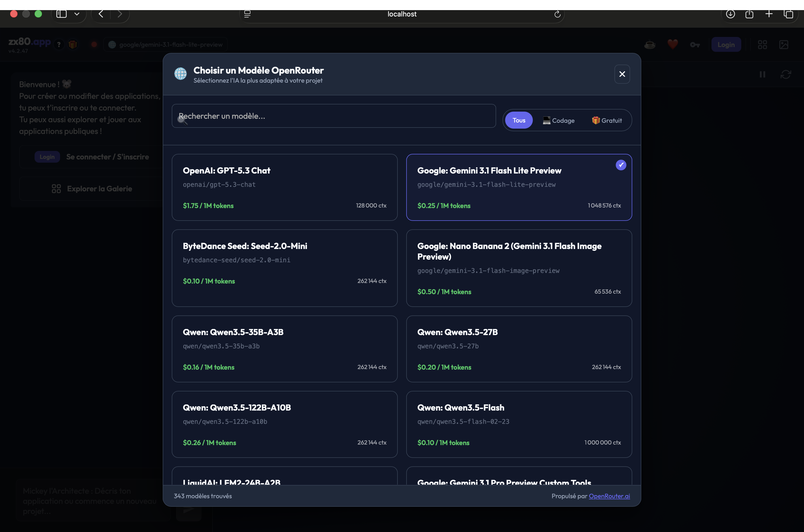Image resolution: width=804 pixels, height=532 pixels.
Task: Click the red status dot in header
Action: point(94,44)
